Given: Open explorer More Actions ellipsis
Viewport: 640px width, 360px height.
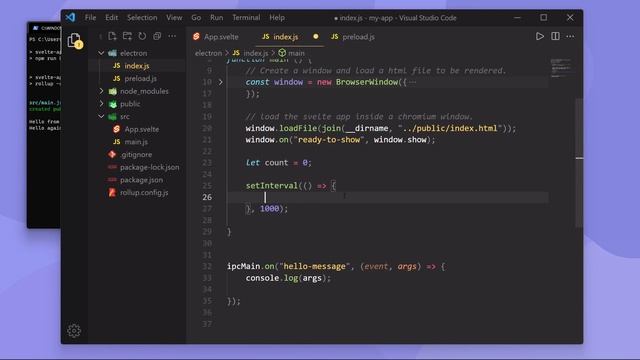Looking at the screenshot, I should [x=172, y=36].
